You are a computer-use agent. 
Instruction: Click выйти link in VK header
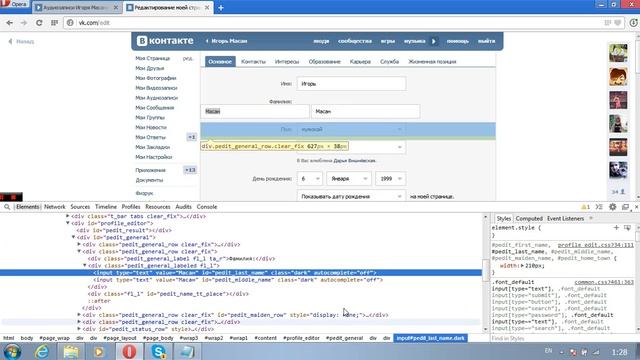487,41
